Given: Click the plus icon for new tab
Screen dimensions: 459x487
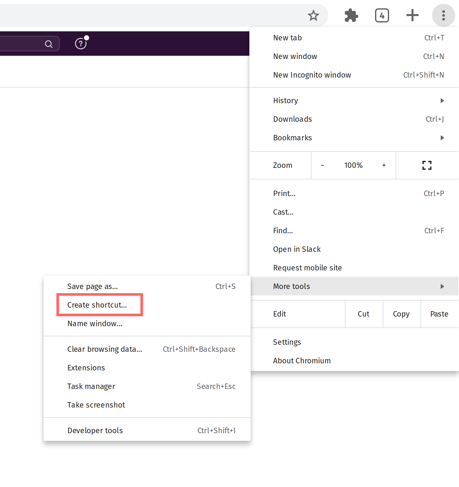Looking at the screenshot, I should pyautogui.click(x=412, y=15).
